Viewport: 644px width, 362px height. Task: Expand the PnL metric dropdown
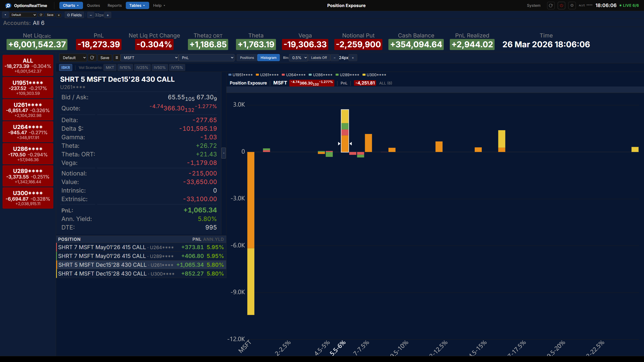click(x=207, y=58)
